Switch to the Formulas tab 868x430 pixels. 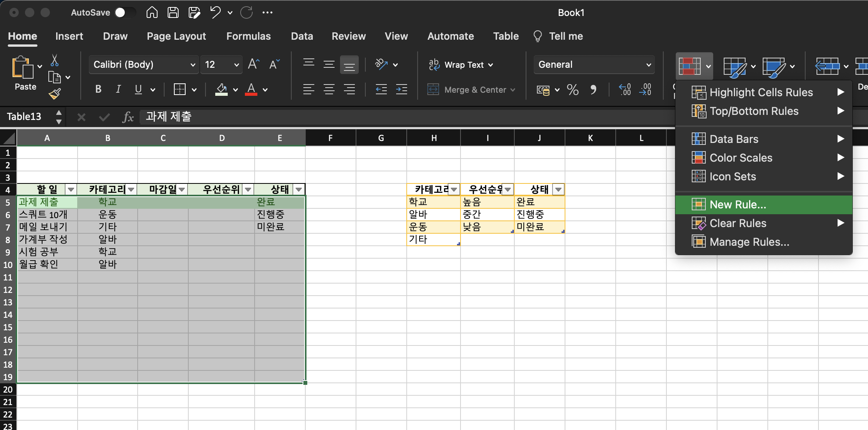coord(248,36)
